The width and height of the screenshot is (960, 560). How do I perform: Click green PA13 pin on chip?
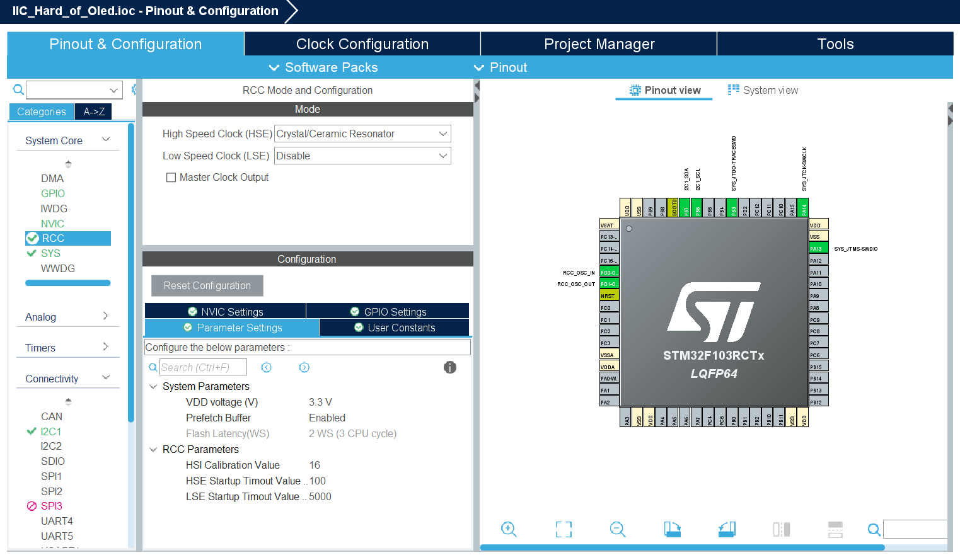tap(818, 248)
